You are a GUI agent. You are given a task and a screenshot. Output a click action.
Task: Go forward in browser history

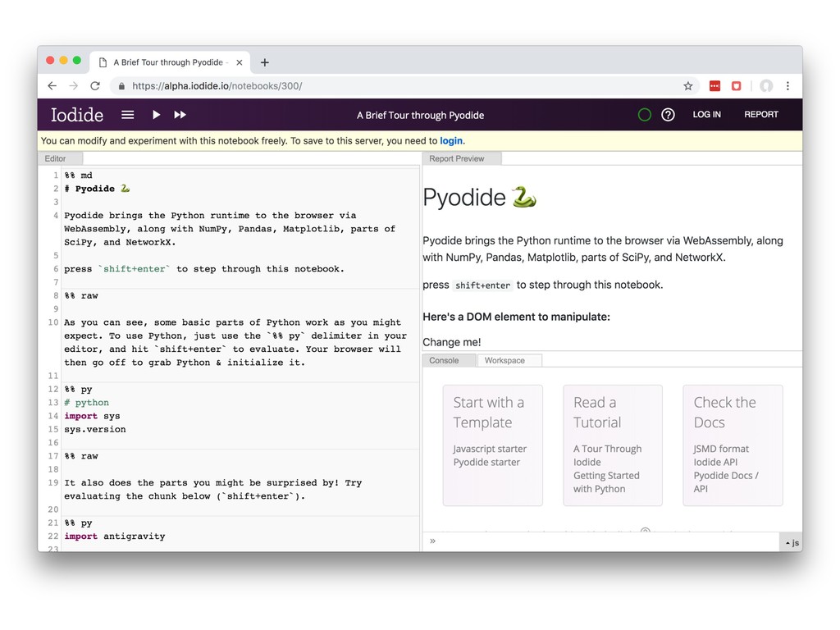73,85
